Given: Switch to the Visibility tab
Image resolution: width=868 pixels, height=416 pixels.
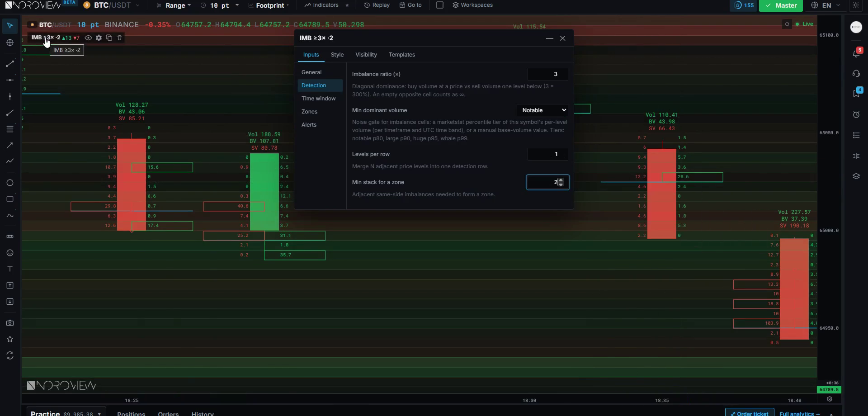Looking at the screenshot, I should tap(366, 55).
